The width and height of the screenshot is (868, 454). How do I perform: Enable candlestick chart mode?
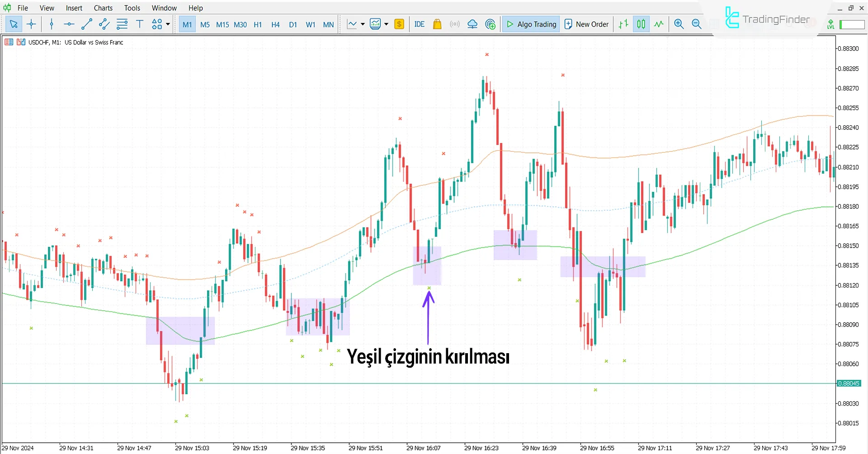click(641, 24)
